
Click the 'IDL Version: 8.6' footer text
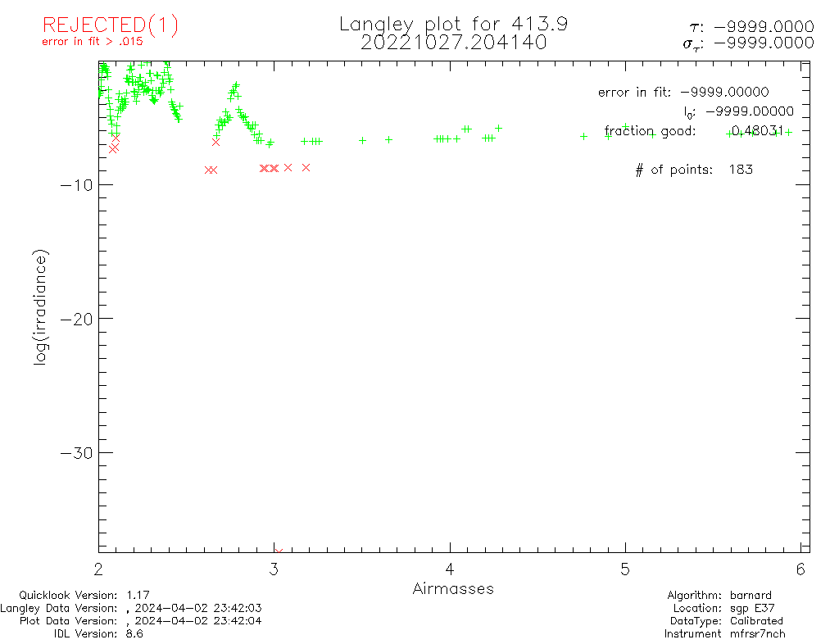click(98, 633)
